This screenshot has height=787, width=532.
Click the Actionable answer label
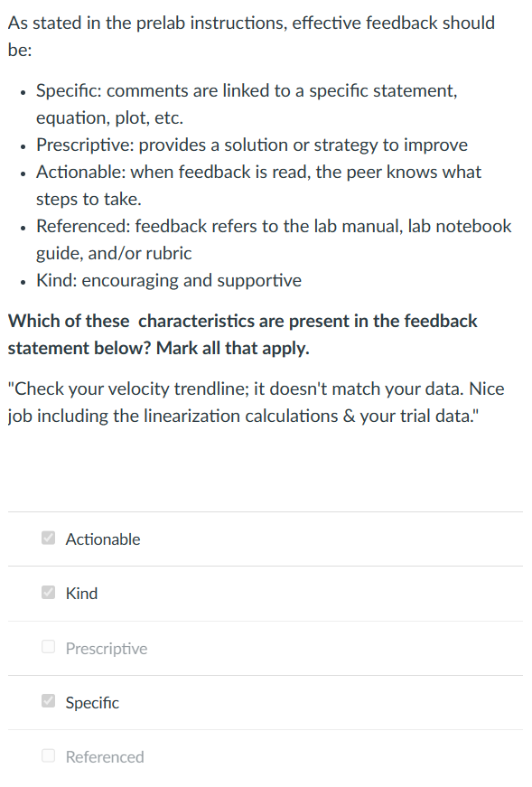pyautogui.click(x=102, y=539)
